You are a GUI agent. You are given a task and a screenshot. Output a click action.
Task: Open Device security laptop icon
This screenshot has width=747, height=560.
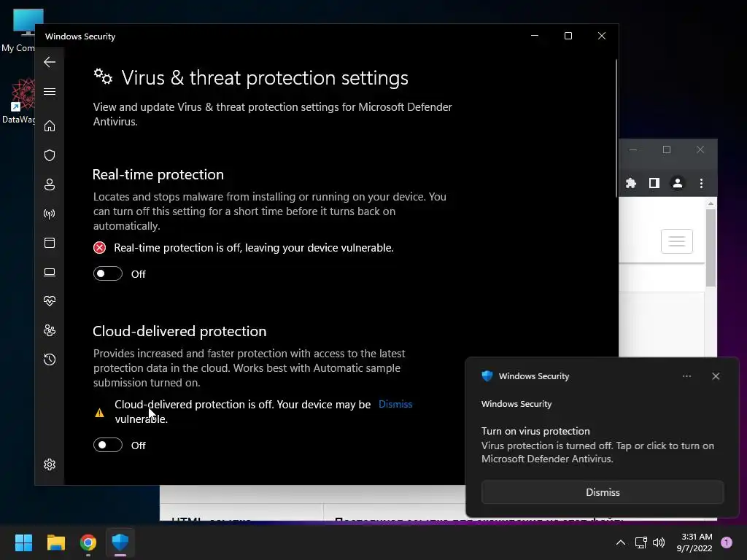point(50,272)
